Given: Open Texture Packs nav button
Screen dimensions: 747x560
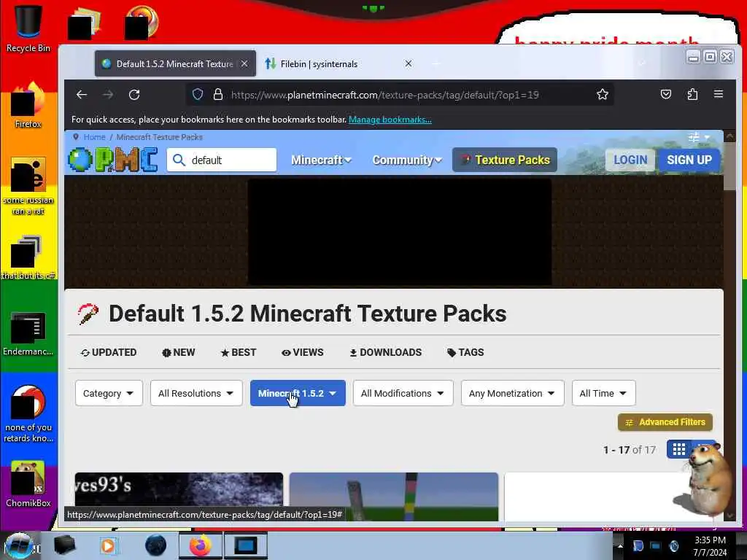Looking at the screenshot, I should pyautogui.click(x=505, y=160).
